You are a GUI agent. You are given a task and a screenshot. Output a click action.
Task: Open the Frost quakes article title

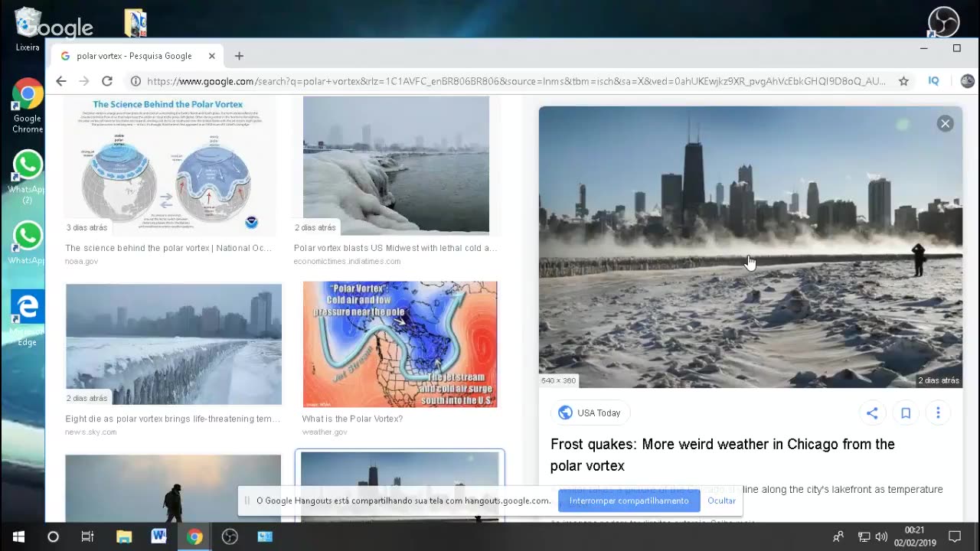(x=722, y=455)
